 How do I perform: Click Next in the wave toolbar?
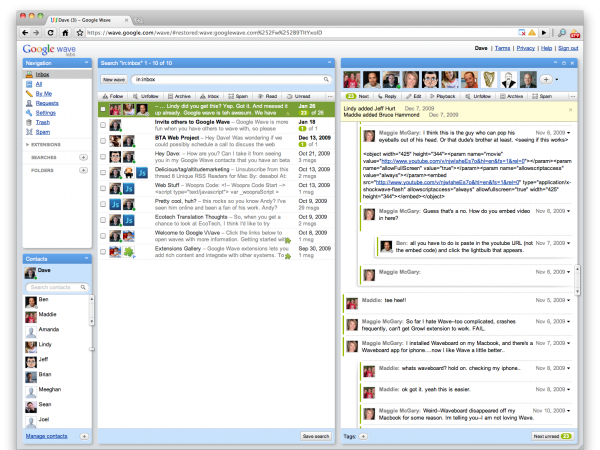click(358, 96)
